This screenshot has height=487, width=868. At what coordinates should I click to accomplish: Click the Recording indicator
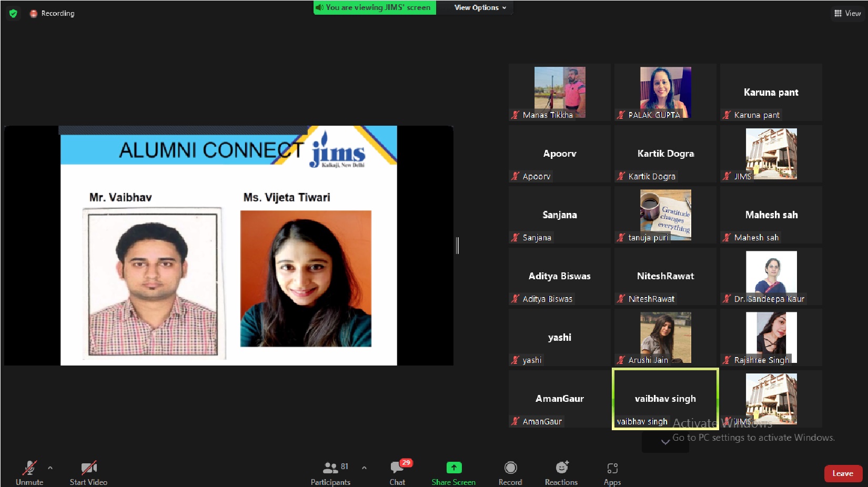(53, 13)
